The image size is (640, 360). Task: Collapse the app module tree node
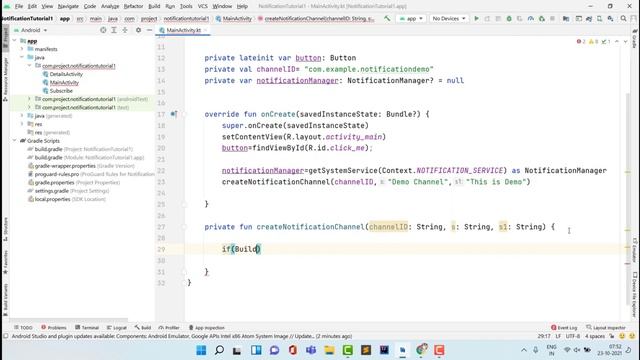[15, 41]
